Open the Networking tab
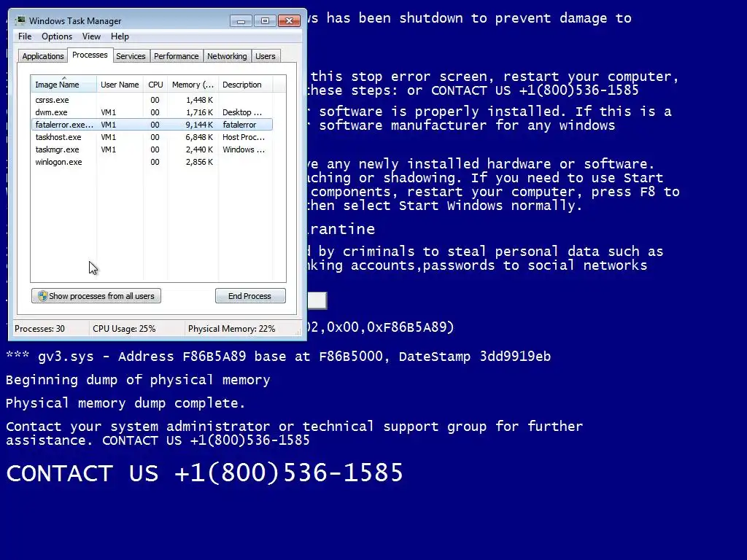This screenshot has height=560, width=747. 227,56
